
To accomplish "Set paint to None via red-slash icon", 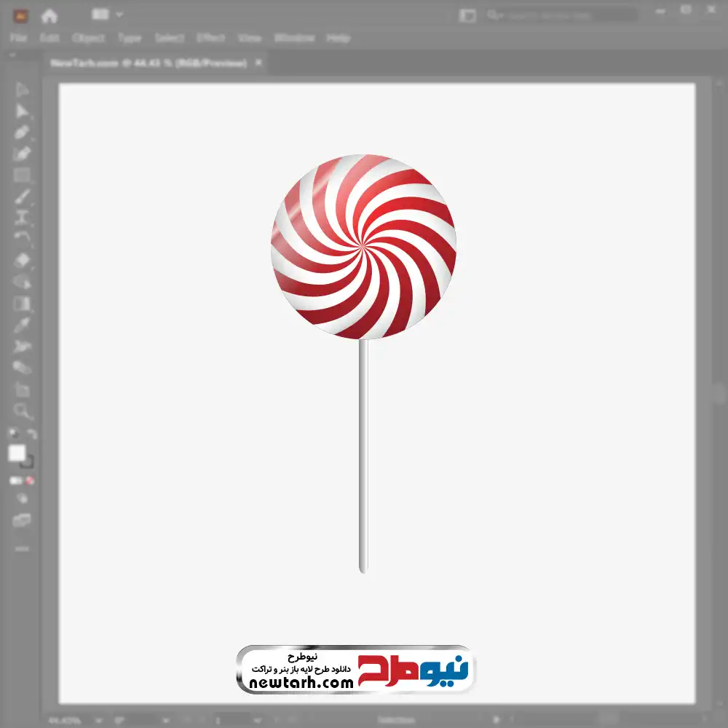I will pyautogui.click(x=31, y=480).
